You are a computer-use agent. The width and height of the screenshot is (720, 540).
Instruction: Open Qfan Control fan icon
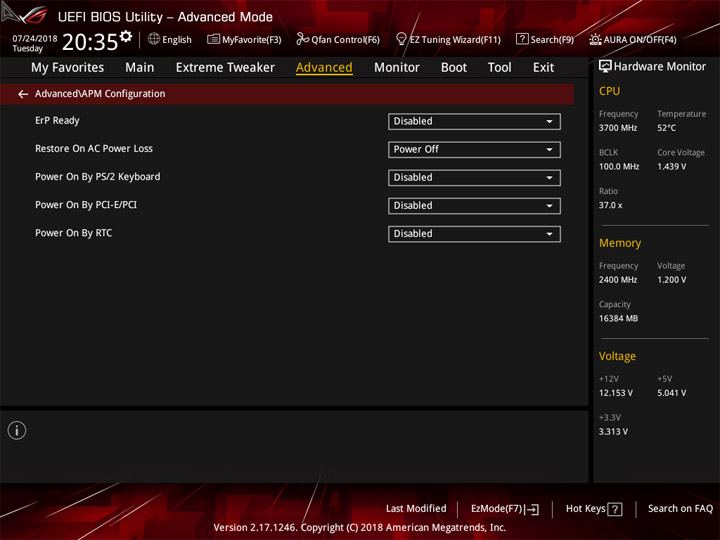tap(302, 39)
